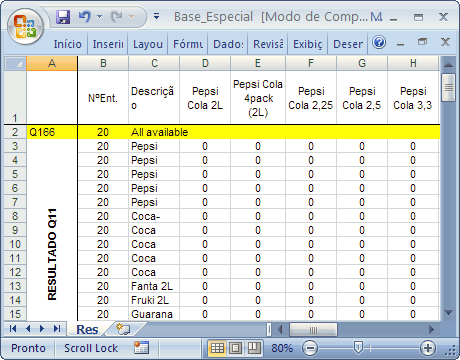Select the 'Res' sheet tab

tap(87, 330)
